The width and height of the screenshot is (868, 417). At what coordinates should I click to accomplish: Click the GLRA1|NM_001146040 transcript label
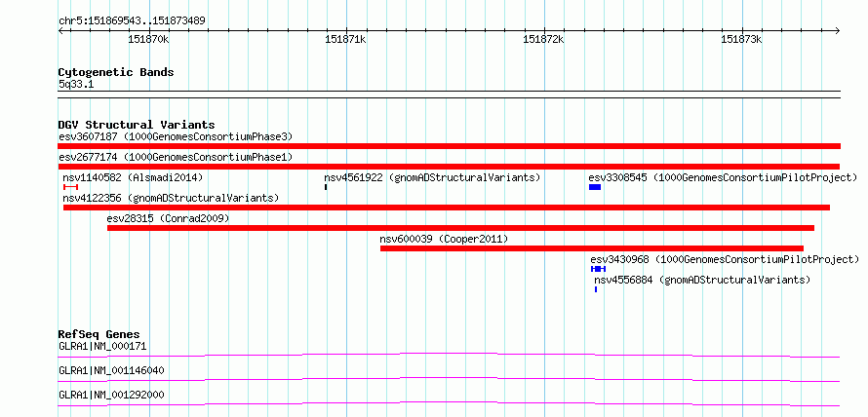point(111,370)
